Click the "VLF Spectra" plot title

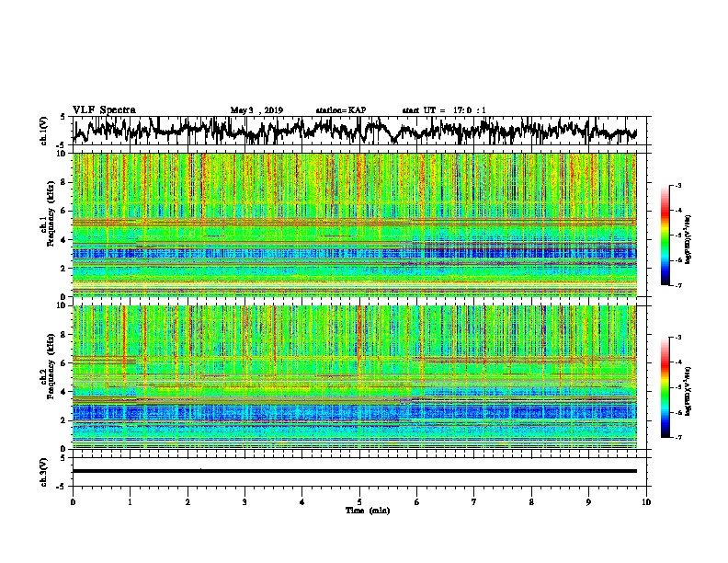(x=104, y=110)
